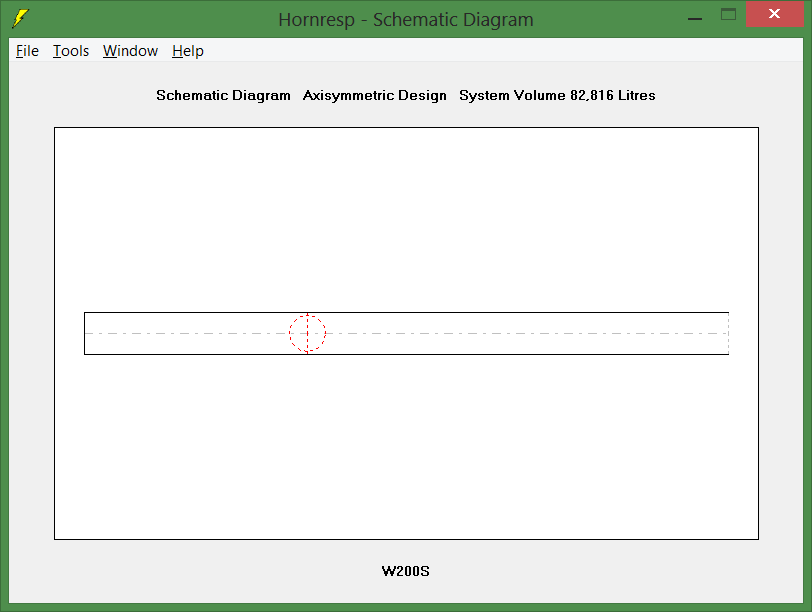Maximize the Hornresp window
This screenshot has height=612, width=812.
[728, 14]
